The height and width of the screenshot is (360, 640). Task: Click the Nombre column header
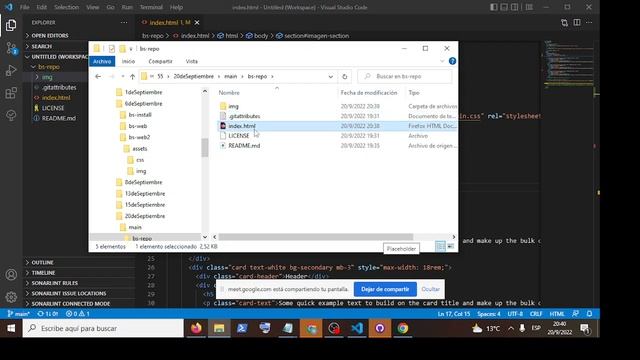pos(229,93)
